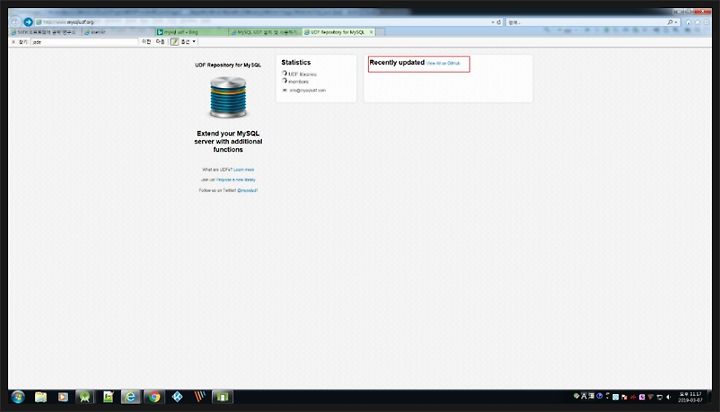Click the Internet Explorer taskbar icon

131,397
